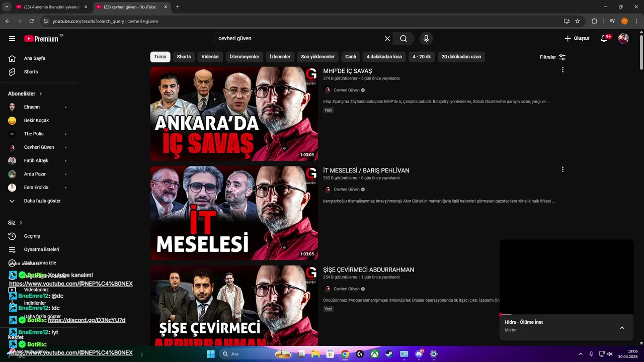Open Microsoft Store from the taskbar
This screenshot has width=644, height=362.
pyautogui.click(x=331, y=354)
